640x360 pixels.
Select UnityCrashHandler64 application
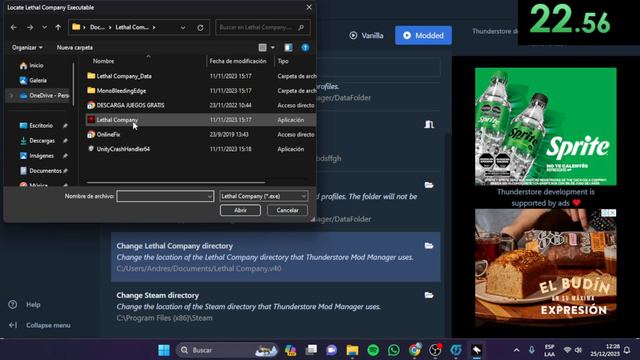(200, 149)
